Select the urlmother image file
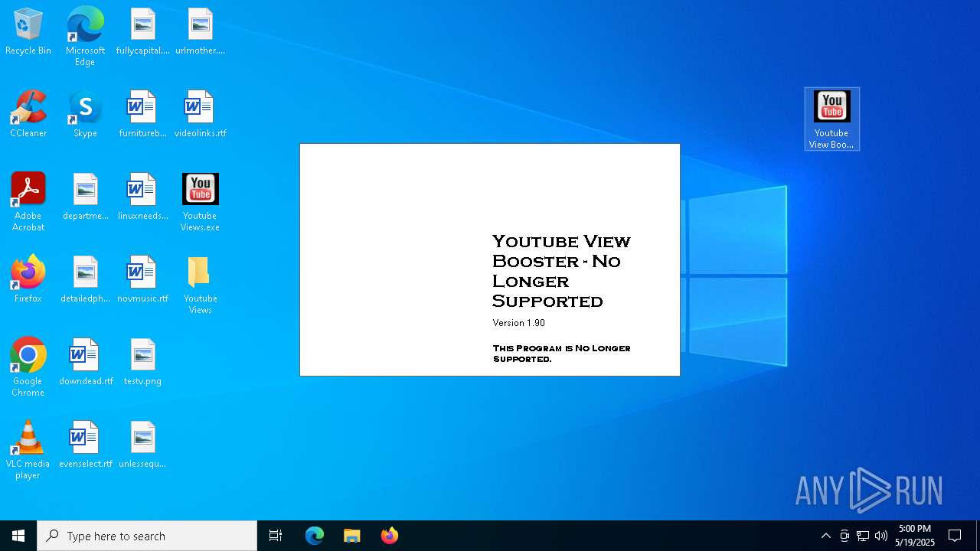 [200, 32]
